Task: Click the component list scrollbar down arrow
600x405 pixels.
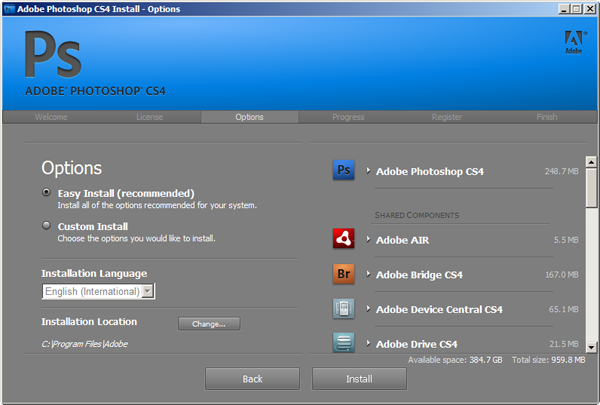Action: [591, 346]
